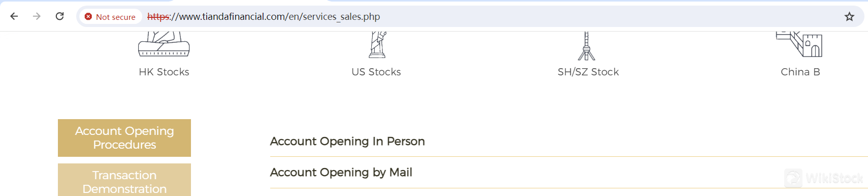Click the WikiStock watermark logo

pos(823,178)
